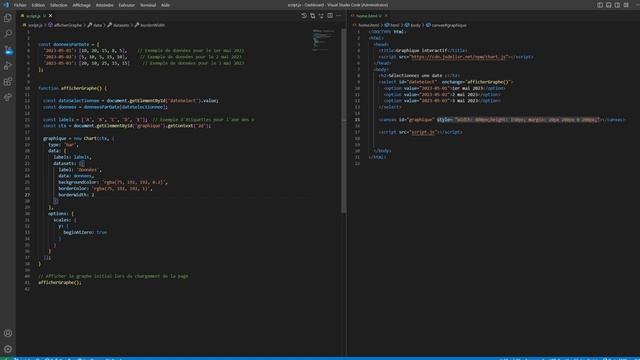640x360 pixels.
Task: Click the 'beginAtZero: true' line
Action: 85,232
